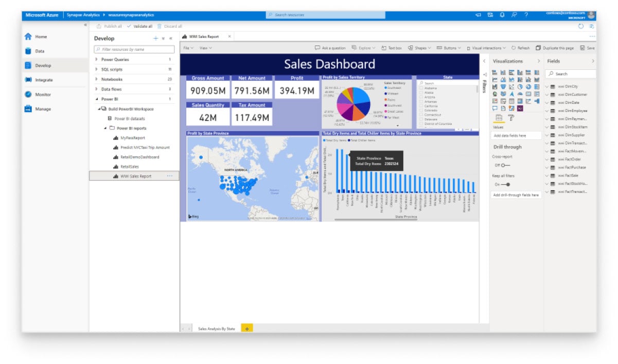Viewport: 618px width, 364px height.
Task: Click the Filter resources by name field
Action: (x=134, y=49)
